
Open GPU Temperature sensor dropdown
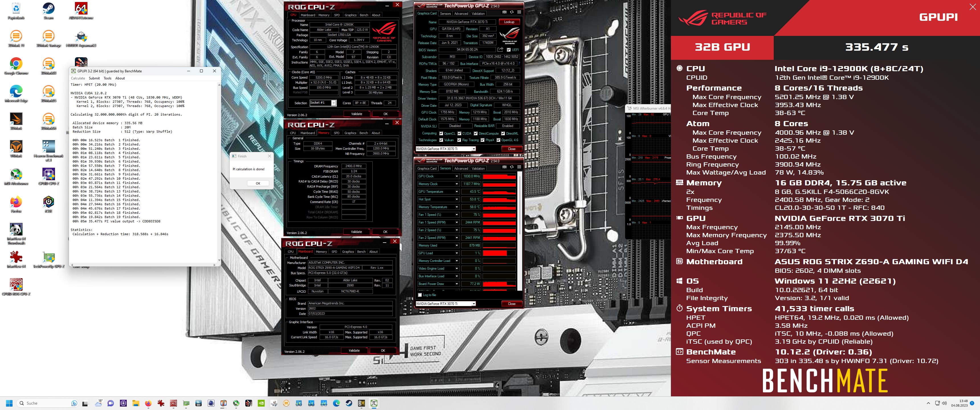(456, 192)
